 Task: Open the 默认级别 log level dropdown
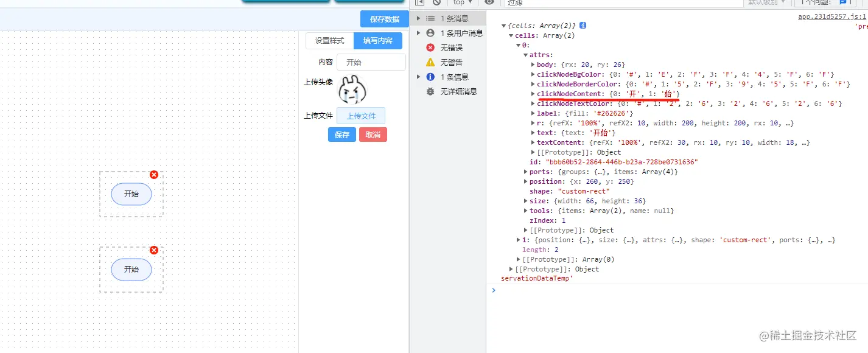point(766,2)
